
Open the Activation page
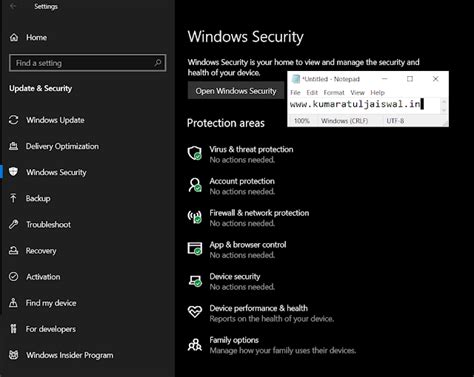click(43, 277)
